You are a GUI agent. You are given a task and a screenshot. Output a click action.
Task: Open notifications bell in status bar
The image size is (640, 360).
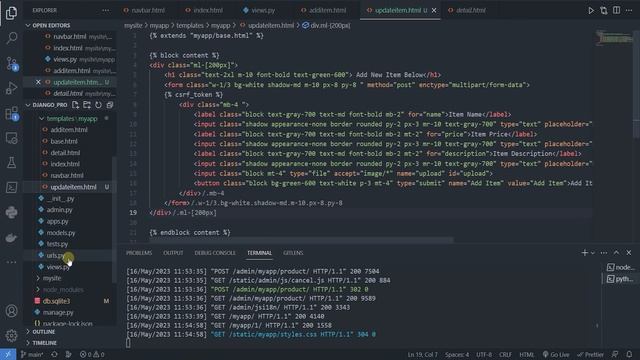click(629, 354)
